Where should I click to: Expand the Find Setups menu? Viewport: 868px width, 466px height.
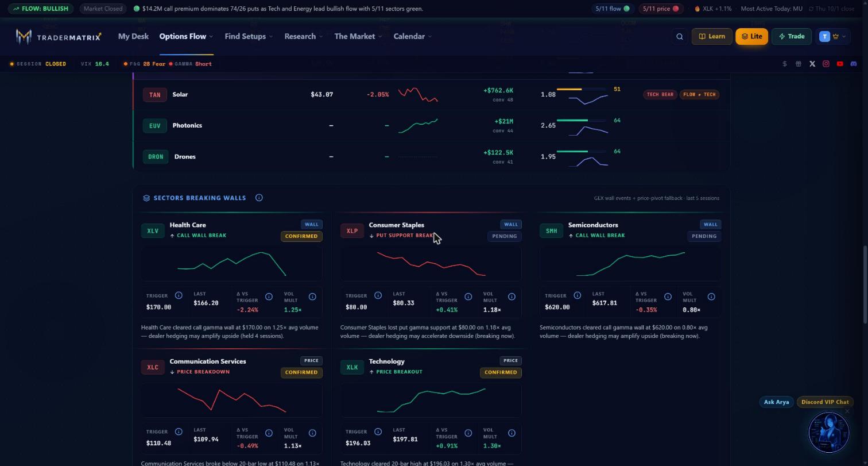coord(249,36)
